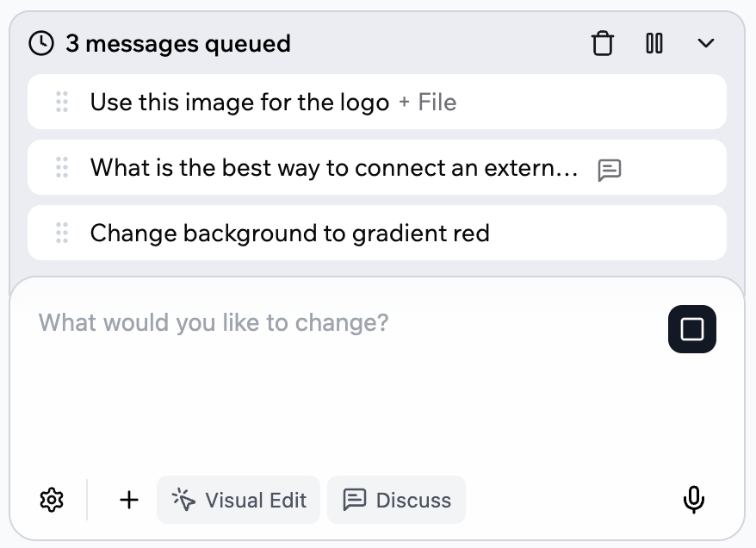
Task: Open the comment icon on the external message
Action: click(610, 170)
